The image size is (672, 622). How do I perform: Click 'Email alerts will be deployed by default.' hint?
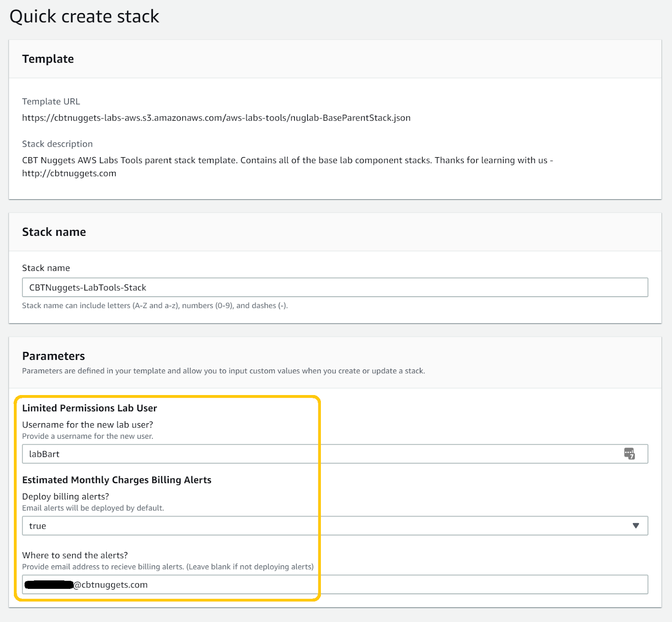point(93,508)
